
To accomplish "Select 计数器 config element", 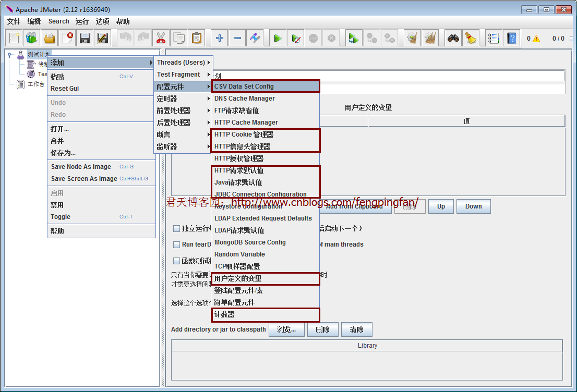I will point(266,314).
